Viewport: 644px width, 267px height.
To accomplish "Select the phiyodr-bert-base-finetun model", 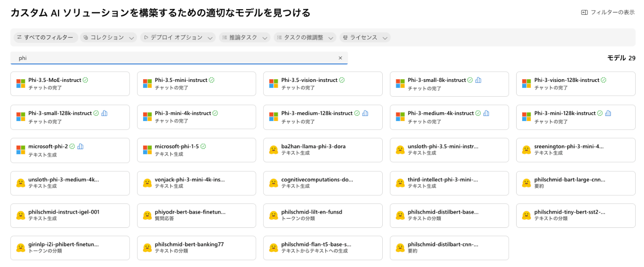I will point(196,215).
